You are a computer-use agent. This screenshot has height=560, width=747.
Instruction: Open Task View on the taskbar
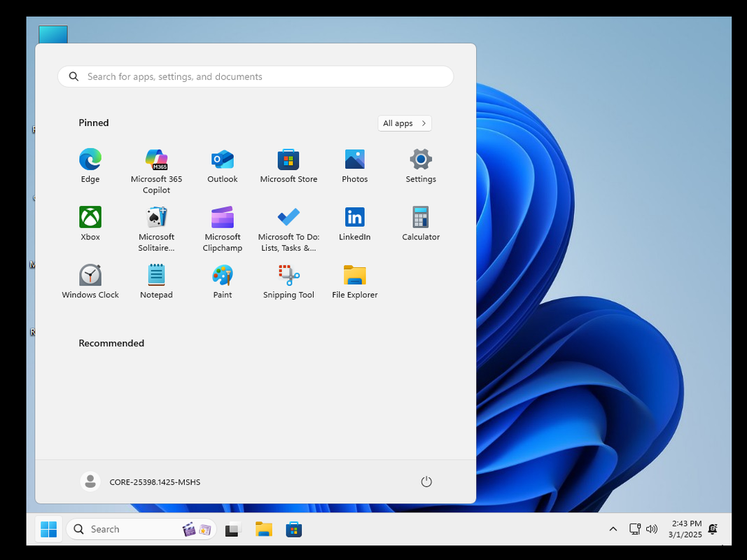233,529
